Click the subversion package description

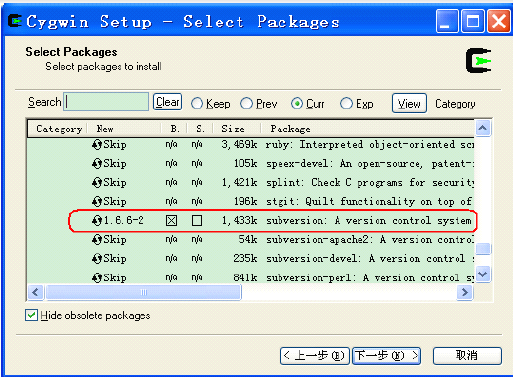point(369,221)
